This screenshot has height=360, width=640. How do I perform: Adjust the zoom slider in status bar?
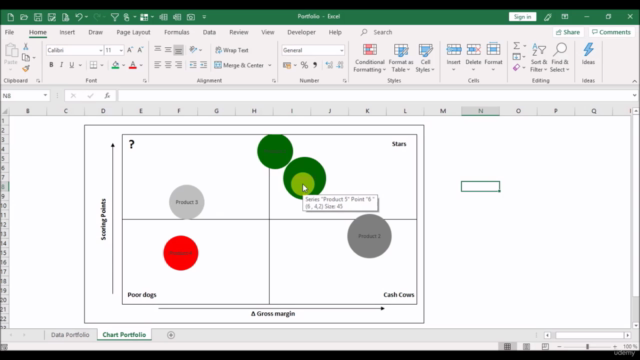pyautogui.click(x=587, y=347)
